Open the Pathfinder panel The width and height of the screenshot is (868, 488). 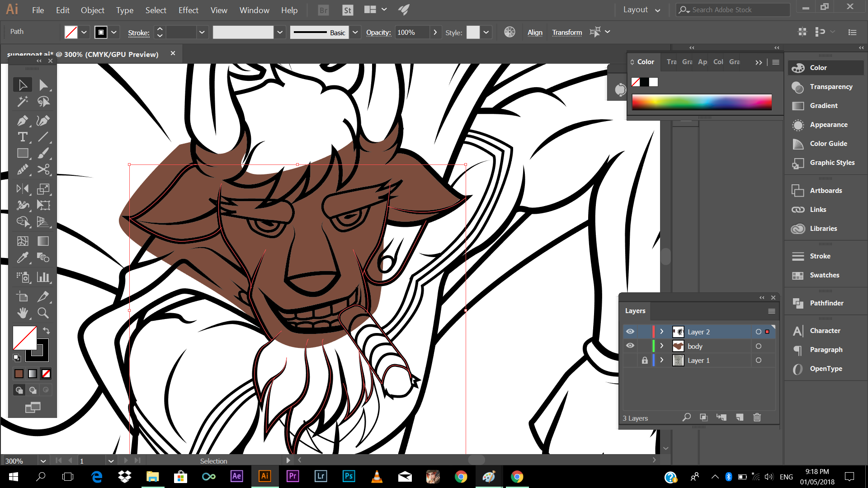tap(826, 303)
